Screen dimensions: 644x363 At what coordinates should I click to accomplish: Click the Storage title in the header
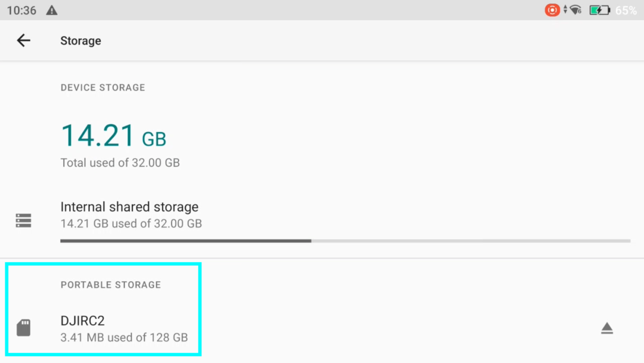[x=80, y=40]
